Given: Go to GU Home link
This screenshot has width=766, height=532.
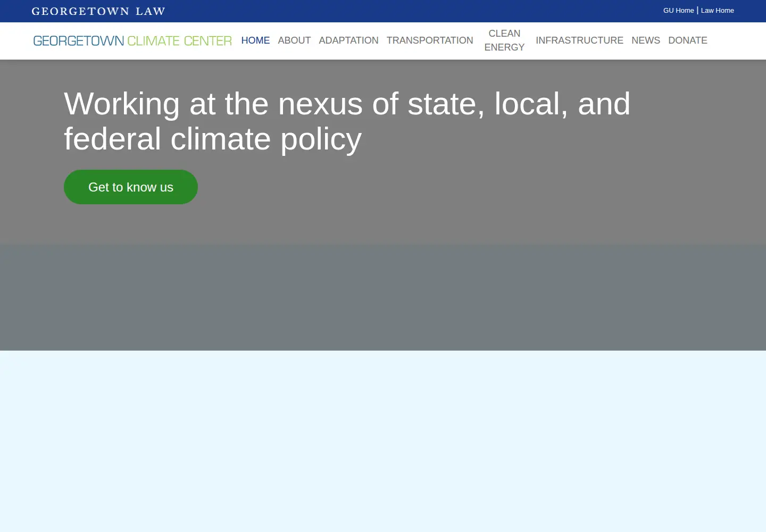Looking at the screenshot, I should click(678, 11).
